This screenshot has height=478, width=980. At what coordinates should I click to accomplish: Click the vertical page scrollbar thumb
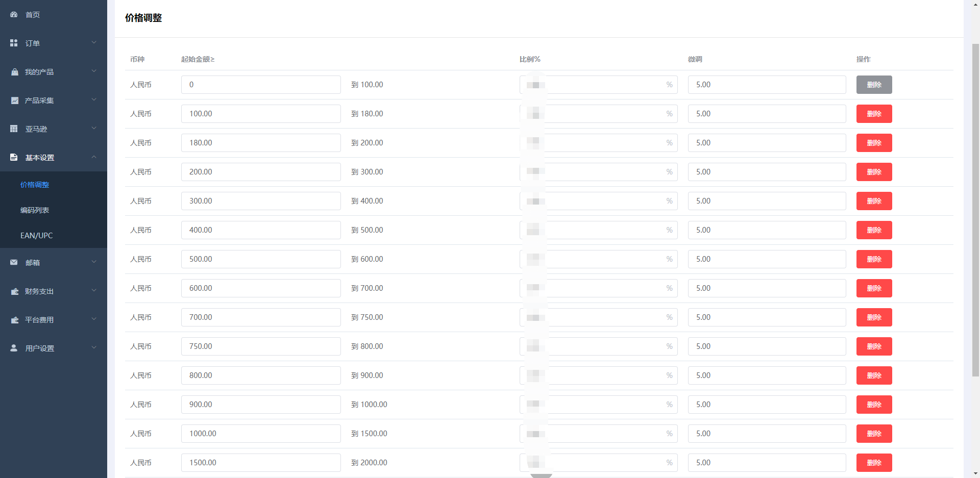tap(975, 209)
